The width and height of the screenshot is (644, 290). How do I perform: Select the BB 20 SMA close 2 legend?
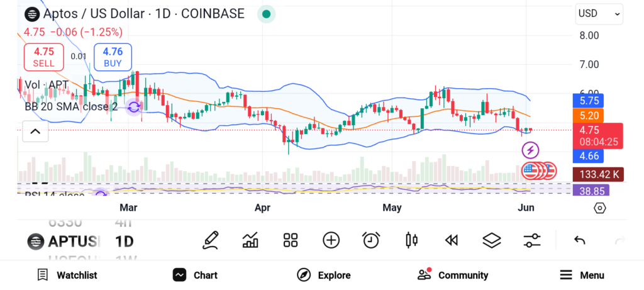click(x=72, y=107)
